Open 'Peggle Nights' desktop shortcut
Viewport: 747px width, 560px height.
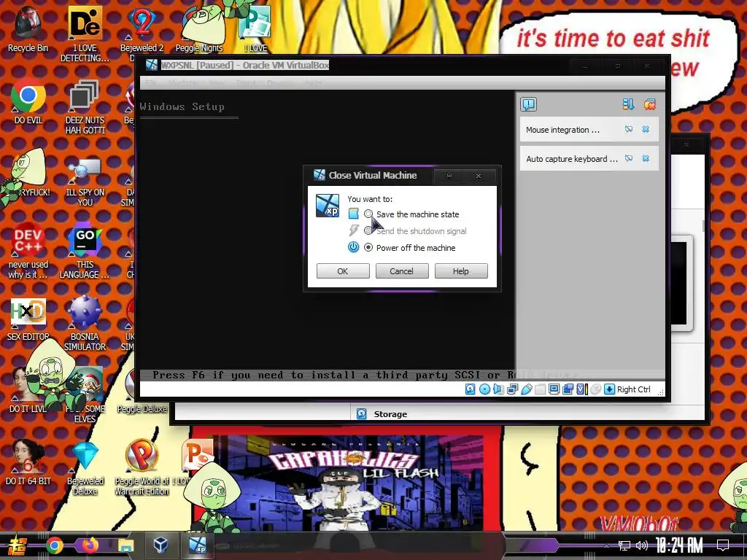(199, 29)
